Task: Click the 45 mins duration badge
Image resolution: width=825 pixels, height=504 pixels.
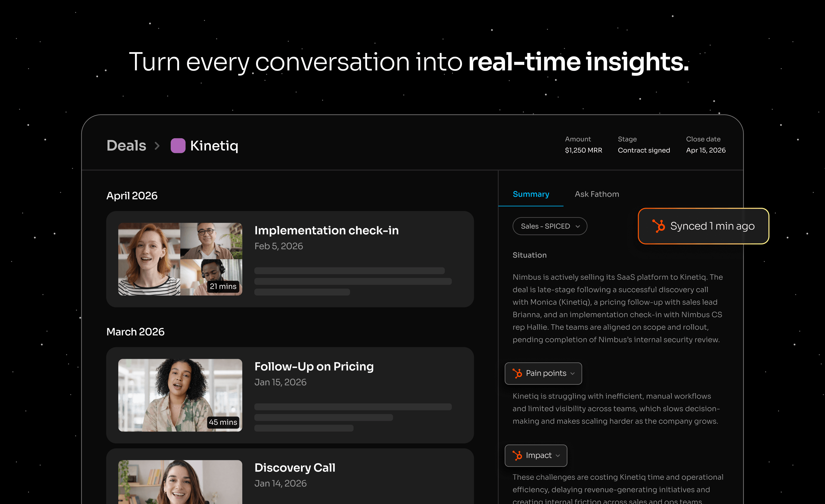Action: point(223,422)
